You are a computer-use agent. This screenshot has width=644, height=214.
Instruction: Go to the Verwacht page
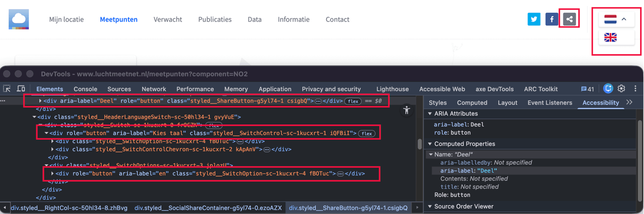point(168,19)
